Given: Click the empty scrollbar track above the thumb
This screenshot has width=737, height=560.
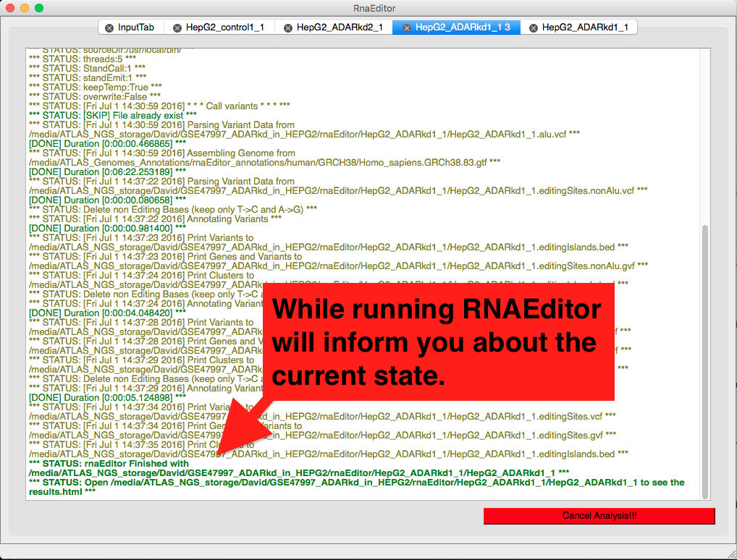Looking at the screenshot, I should [x=704, y=136].
